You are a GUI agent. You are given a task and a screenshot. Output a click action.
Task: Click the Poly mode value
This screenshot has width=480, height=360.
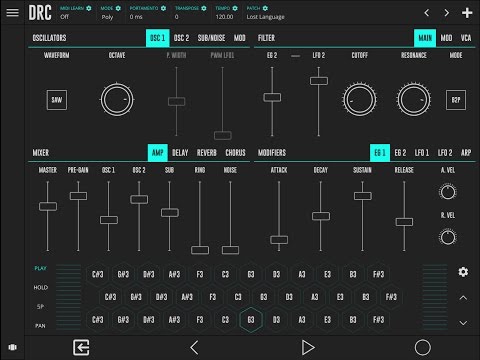click(x=107, y=17)
